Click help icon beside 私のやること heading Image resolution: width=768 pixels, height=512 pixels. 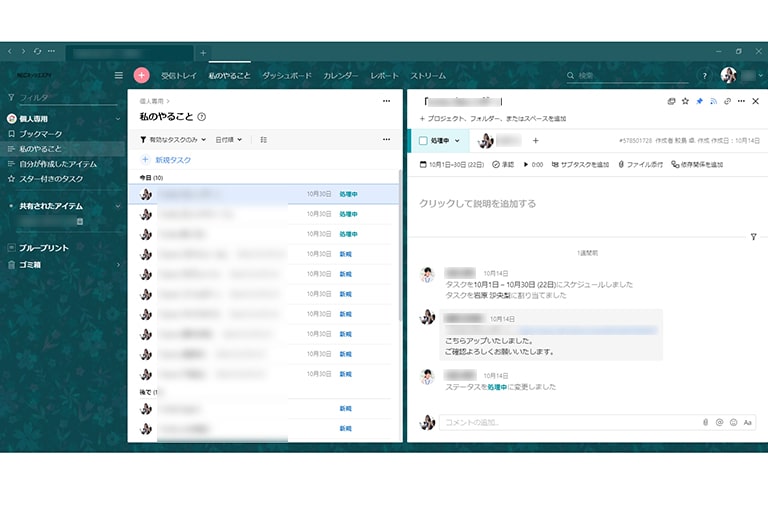pos(201,117)
